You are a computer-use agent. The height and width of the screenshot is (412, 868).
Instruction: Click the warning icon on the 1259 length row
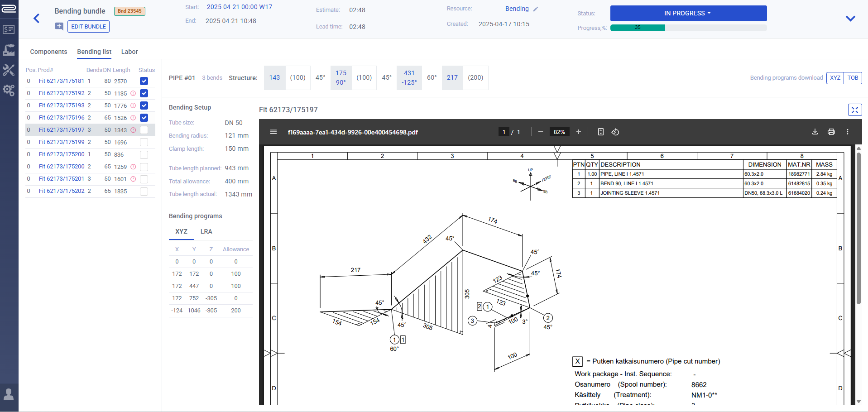tap(133, 167)
